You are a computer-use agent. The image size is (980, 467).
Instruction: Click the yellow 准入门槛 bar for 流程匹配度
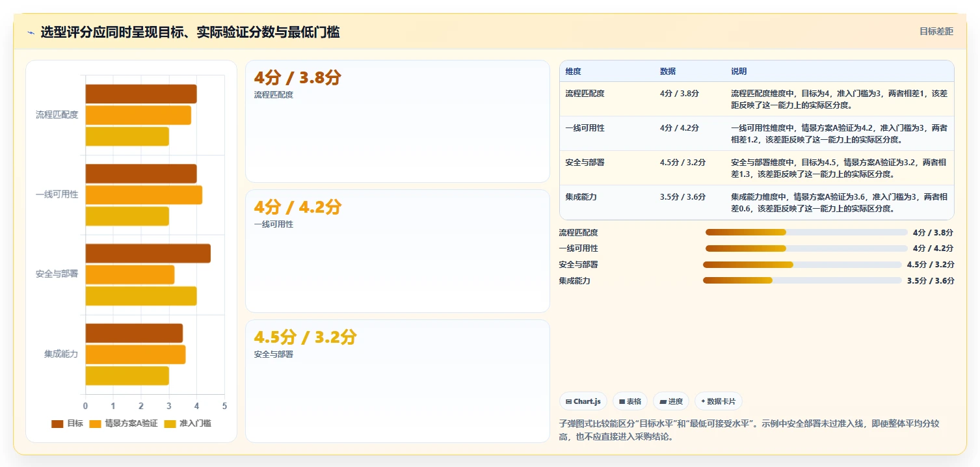coord(127,137)
